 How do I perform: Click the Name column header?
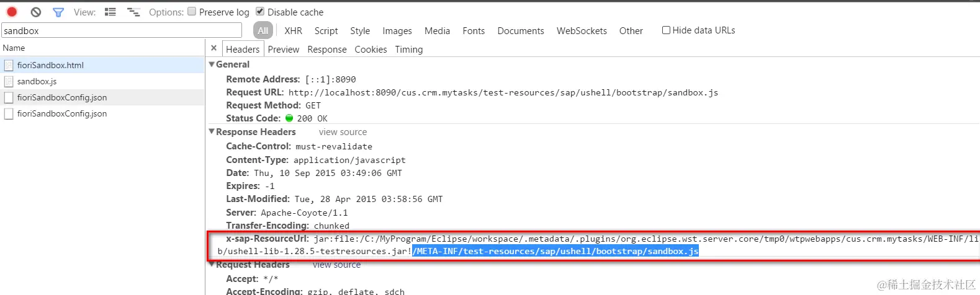pos(102,48)
